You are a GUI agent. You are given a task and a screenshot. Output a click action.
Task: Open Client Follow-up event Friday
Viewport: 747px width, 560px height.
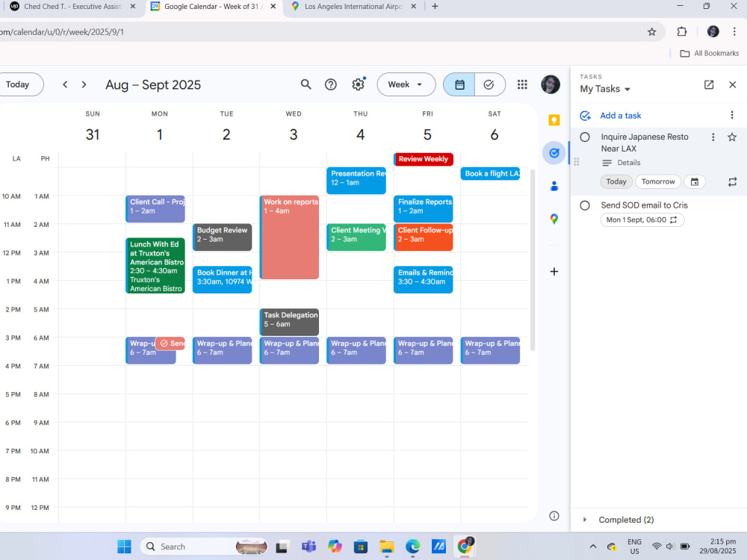click(x=424, y=237)
